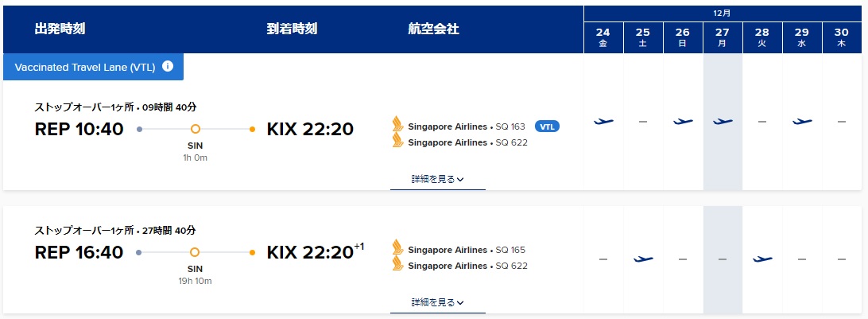Click the plane icon under 26 Sunday
Image resolution: width=868 pixels, height=319 pixels.
pos(683,122)
